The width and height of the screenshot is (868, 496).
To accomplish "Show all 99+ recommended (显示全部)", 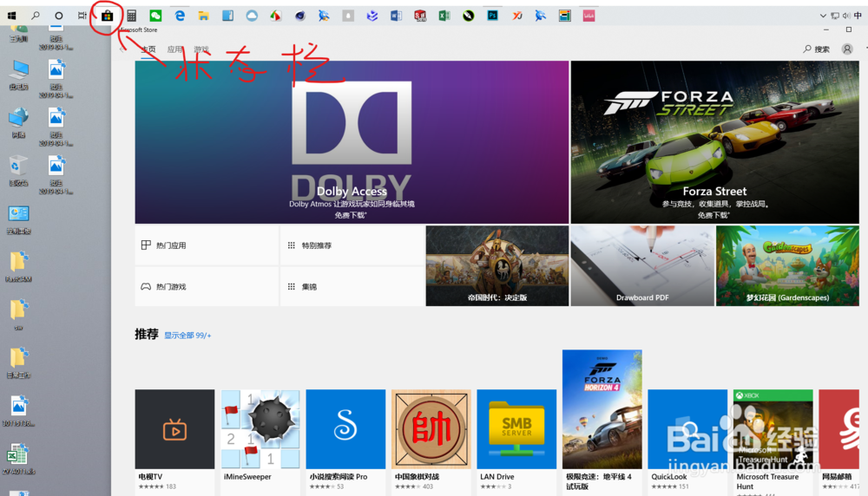I will (x=187, y=335).
